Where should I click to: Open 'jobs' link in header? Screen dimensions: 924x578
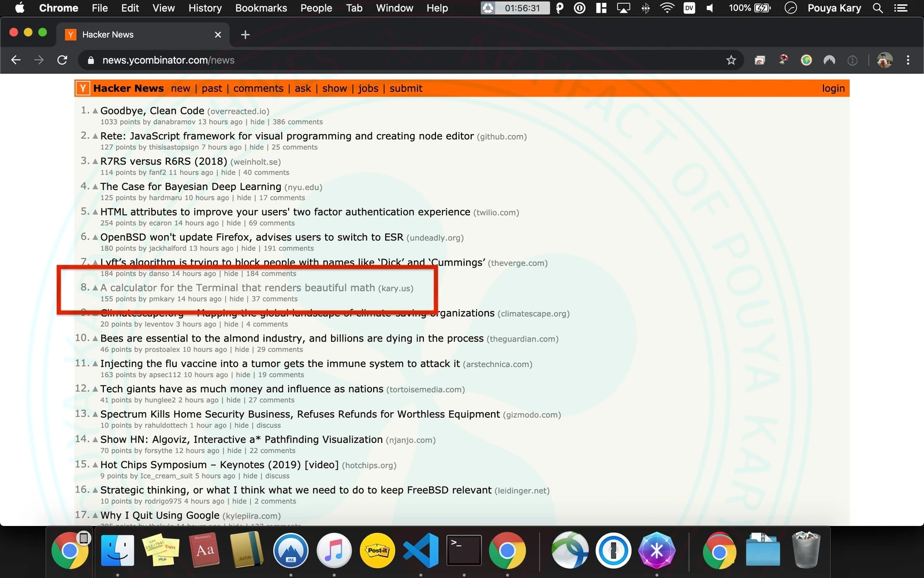(368, 88)
